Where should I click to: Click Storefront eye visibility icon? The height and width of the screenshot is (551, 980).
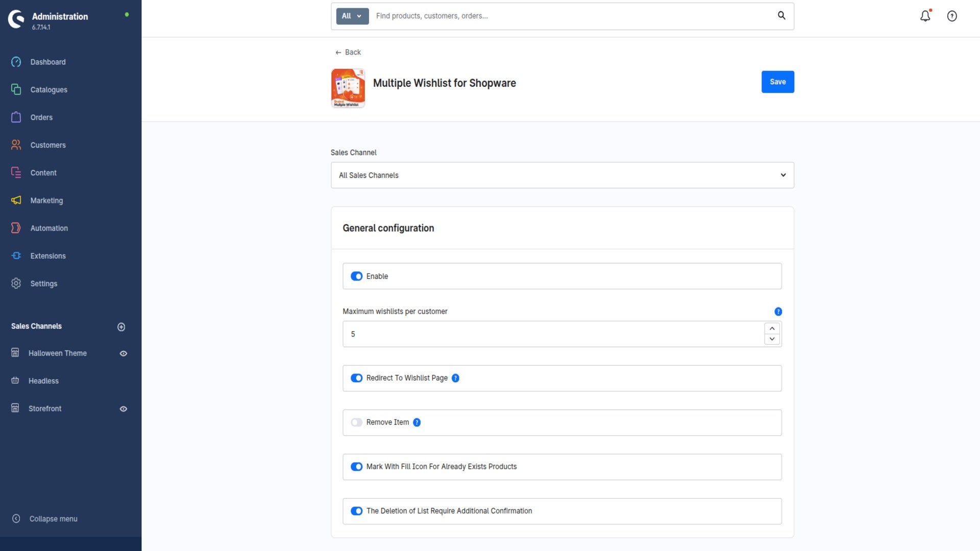124,409
